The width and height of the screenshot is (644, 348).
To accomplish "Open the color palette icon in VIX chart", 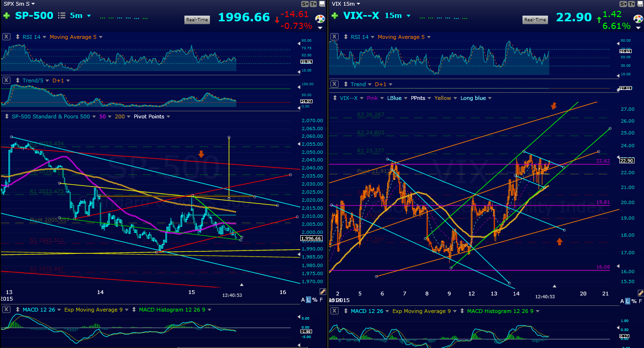I will 638,19.
